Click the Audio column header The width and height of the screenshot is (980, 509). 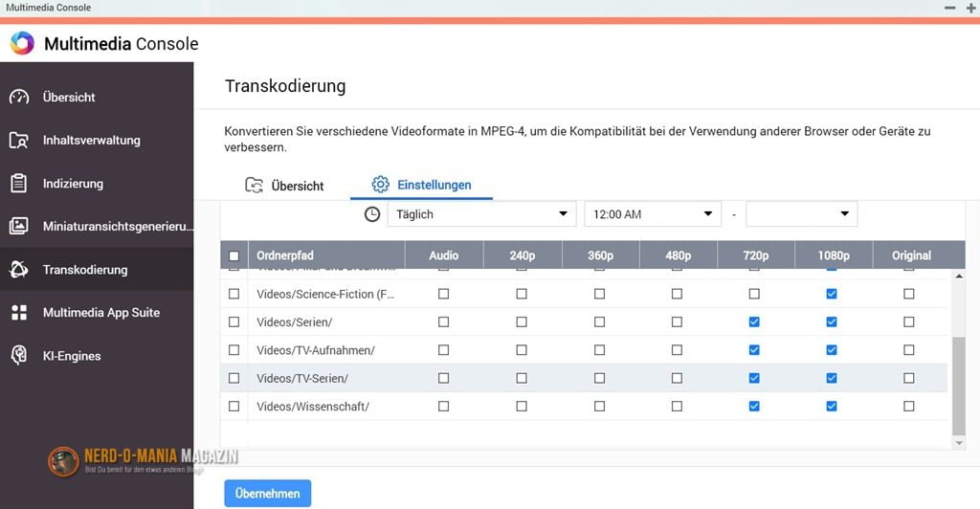point(444,255)
